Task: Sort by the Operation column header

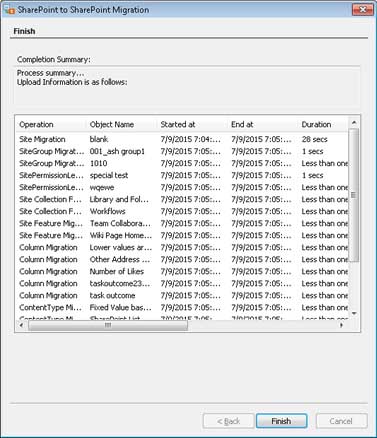Action: click(x=36, y=125)
